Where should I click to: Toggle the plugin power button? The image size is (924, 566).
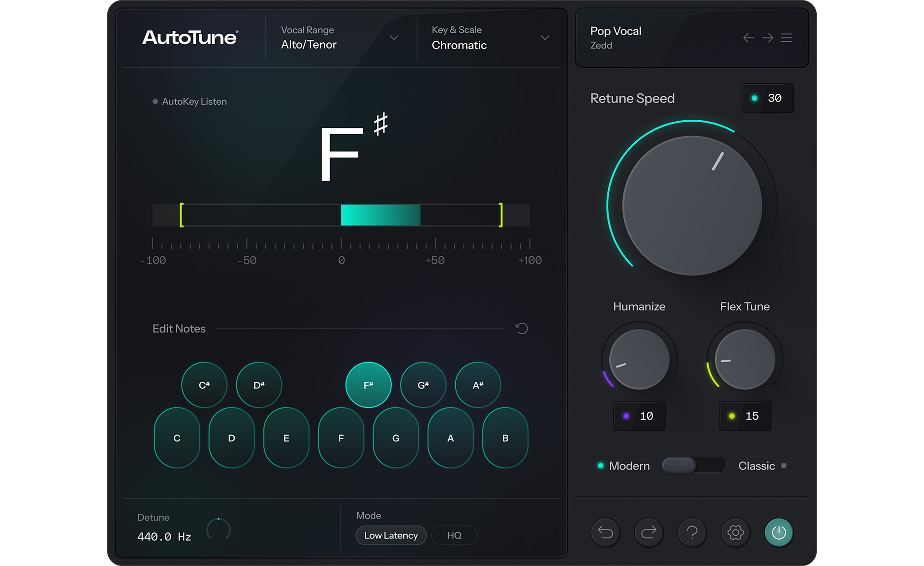pyautogui.click(x=779, y=532)
